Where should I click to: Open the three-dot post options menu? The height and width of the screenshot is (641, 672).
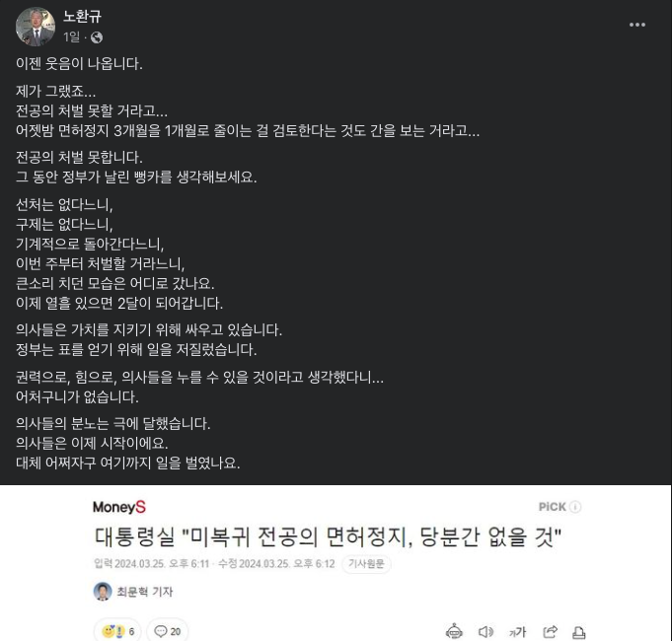tap(636, 25)
